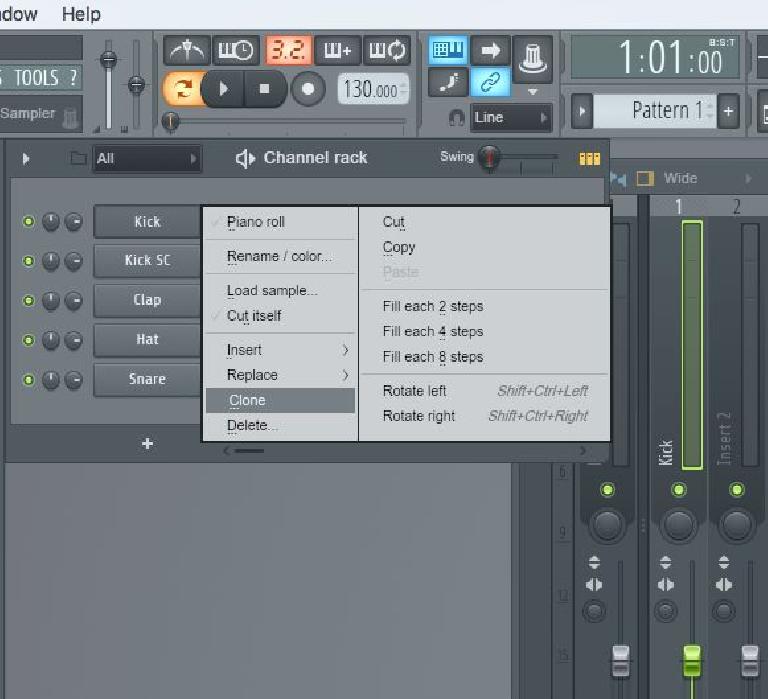Add a new pattern with plus button
Viewport: 768px width, 699px height.
(x=728, y=111)
